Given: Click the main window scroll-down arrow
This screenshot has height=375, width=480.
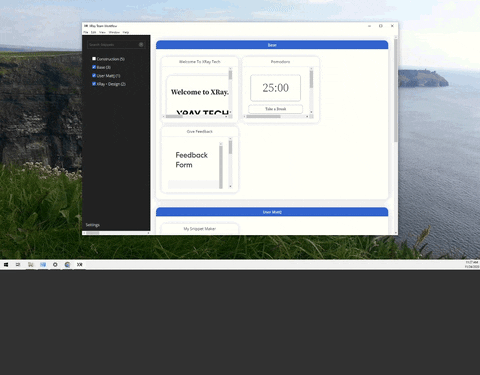Looking at the screenshot, I should [x=396, y=233].
